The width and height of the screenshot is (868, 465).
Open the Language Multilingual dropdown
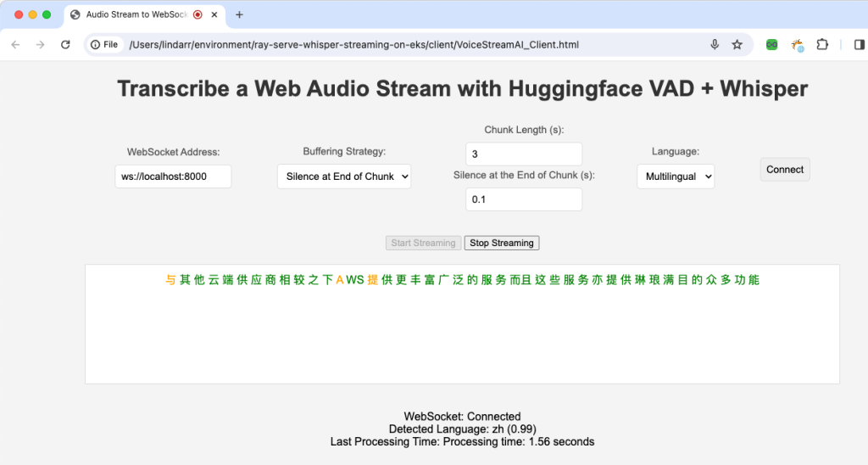(676, 176)
